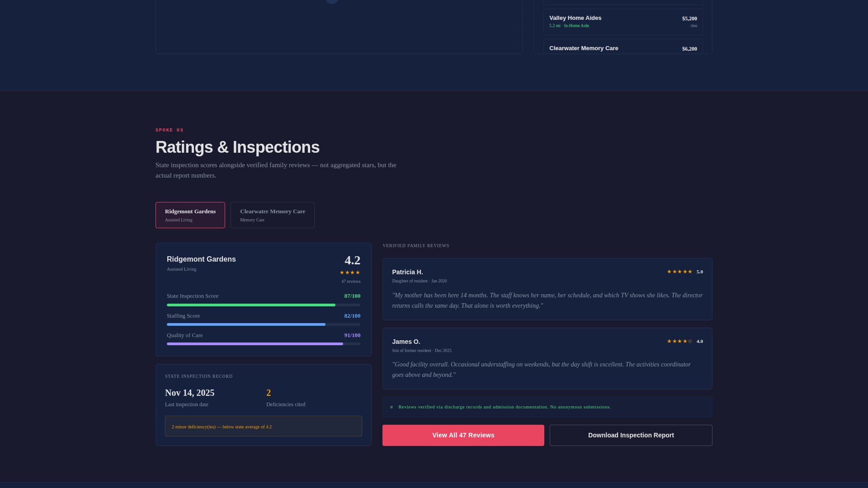Click the SPOKE 03 label

170,130
